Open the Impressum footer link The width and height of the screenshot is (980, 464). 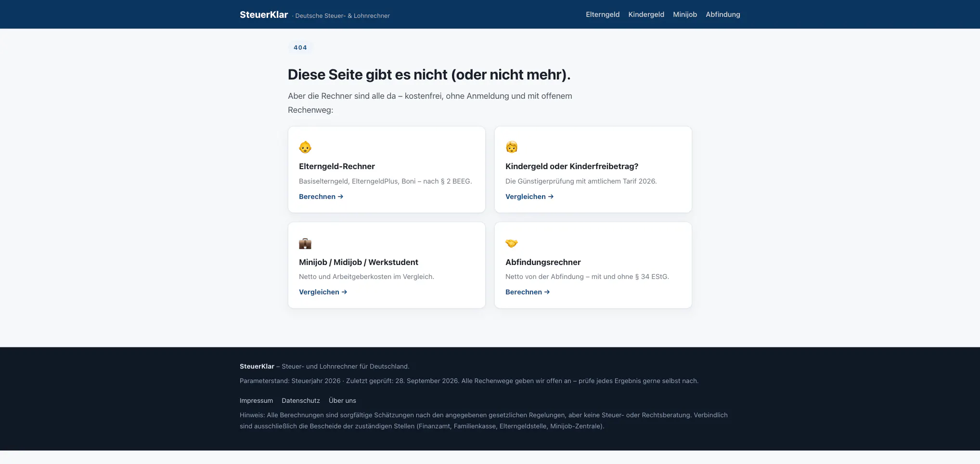pos(256,400)
